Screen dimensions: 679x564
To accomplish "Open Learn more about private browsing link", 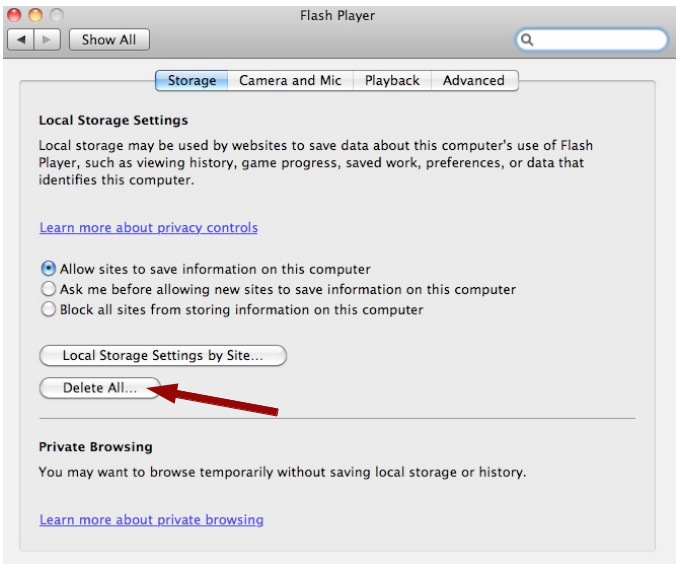I will point(152,519).
